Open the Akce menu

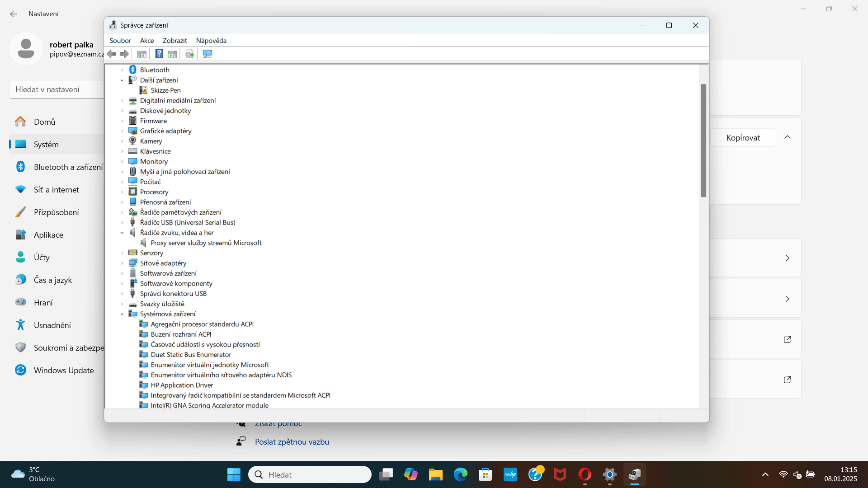pyautogui.click(x=146, y=41)
